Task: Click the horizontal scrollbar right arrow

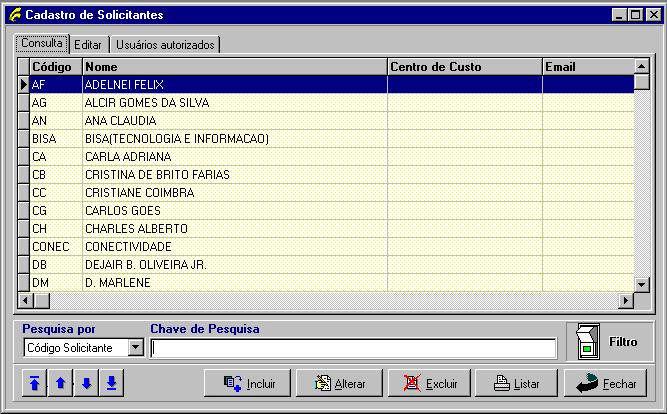Action: 626,300
